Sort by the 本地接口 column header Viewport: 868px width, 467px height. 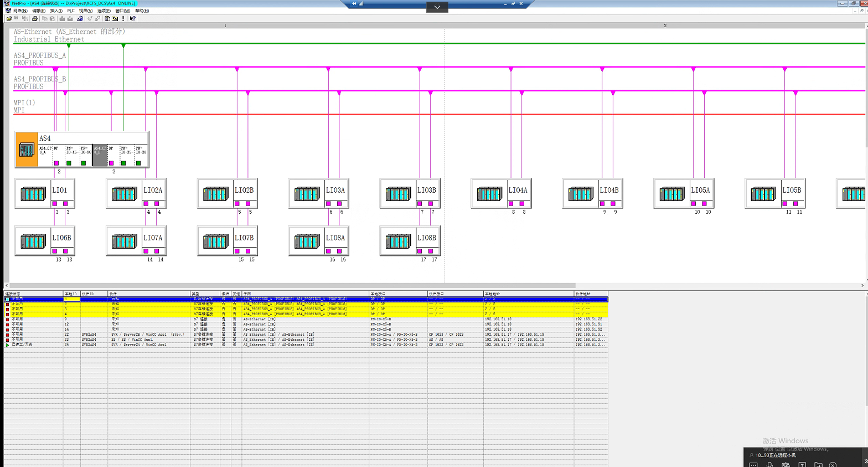coord(398,294)
